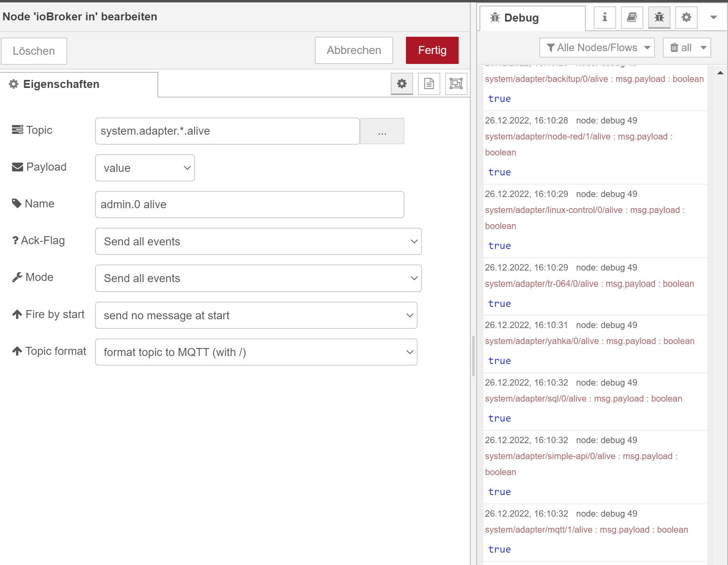Select the debug bug sidebar icon
The height and width of the screenshot is (565, 728).
click(659, 17)
